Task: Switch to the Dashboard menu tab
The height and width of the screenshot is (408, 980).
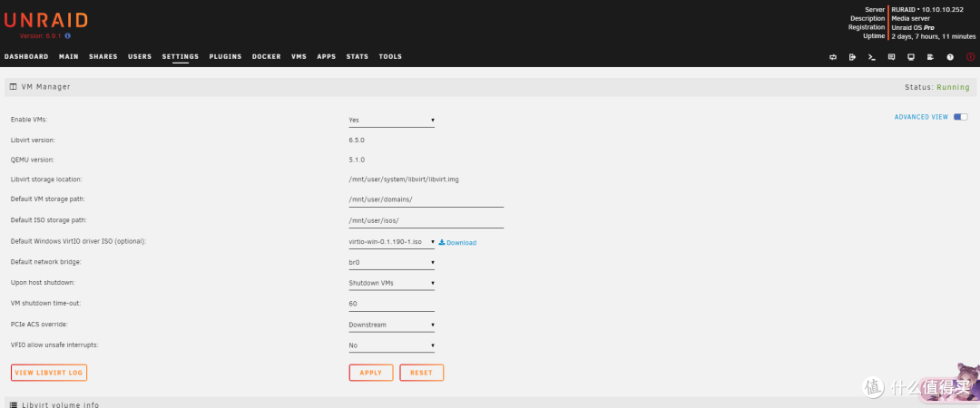Action: [x=26, y=57]
